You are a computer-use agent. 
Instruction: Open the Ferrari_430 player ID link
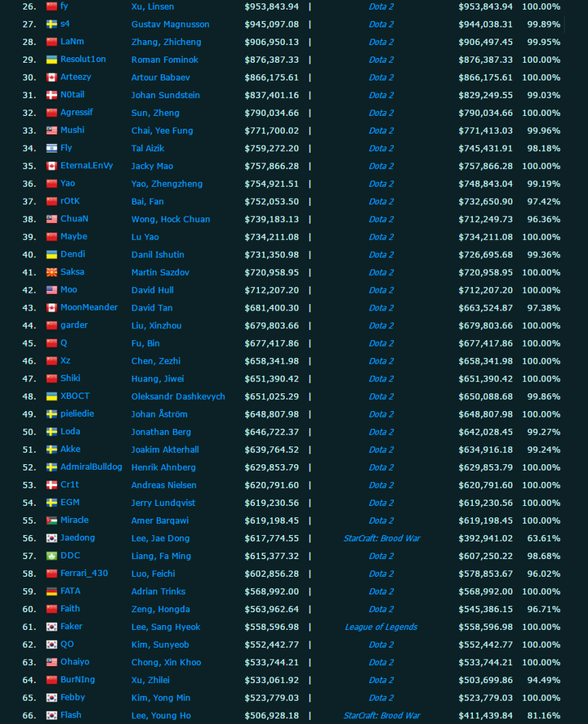(x=84, y=573)
